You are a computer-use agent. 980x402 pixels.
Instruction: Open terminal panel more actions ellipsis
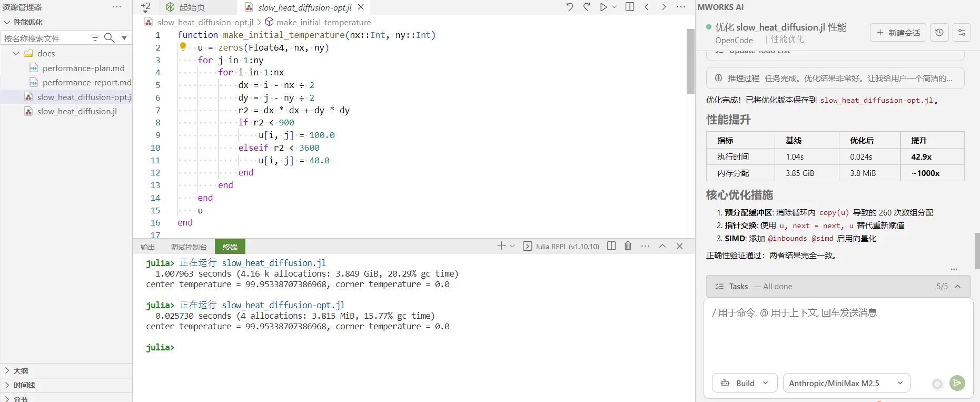(646, 246)
